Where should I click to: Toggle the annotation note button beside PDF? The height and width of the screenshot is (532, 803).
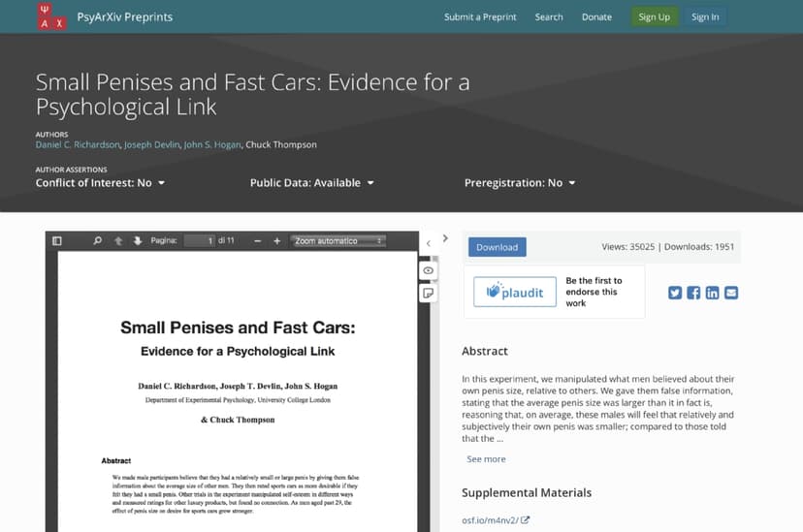[427, 292]
